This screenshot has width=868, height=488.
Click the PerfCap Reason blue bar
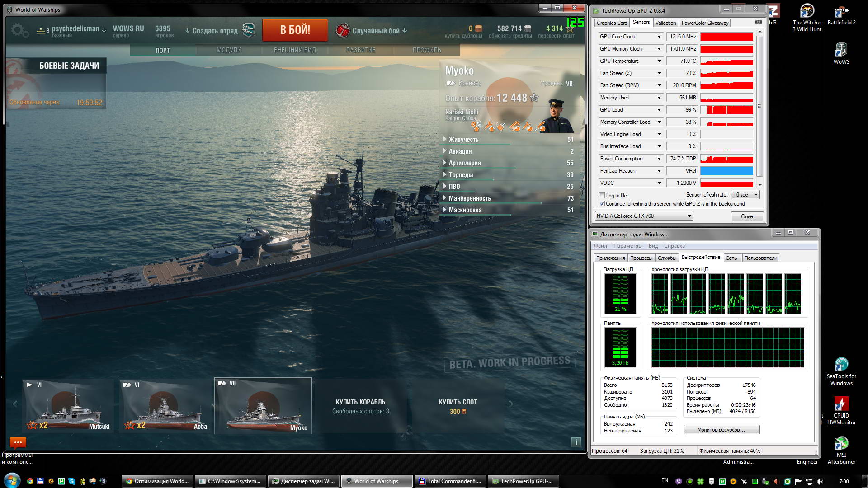(x=726, y=171)
